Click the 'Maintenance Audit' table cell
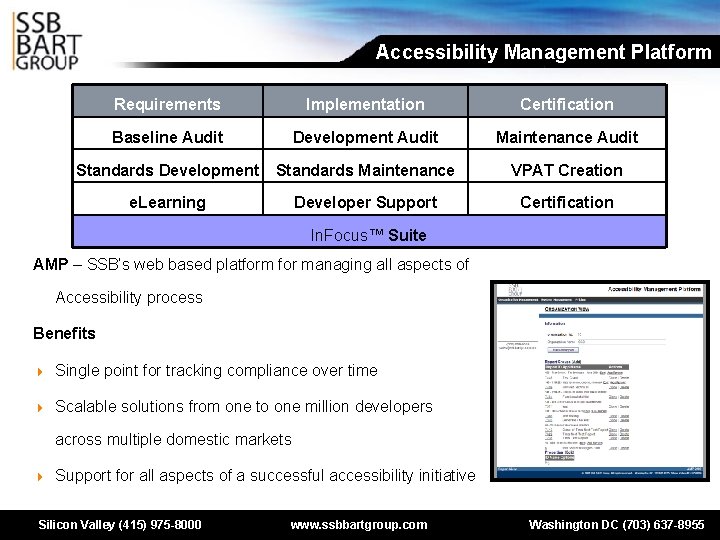The image size is (720, 540). click(x=567, y=134)
